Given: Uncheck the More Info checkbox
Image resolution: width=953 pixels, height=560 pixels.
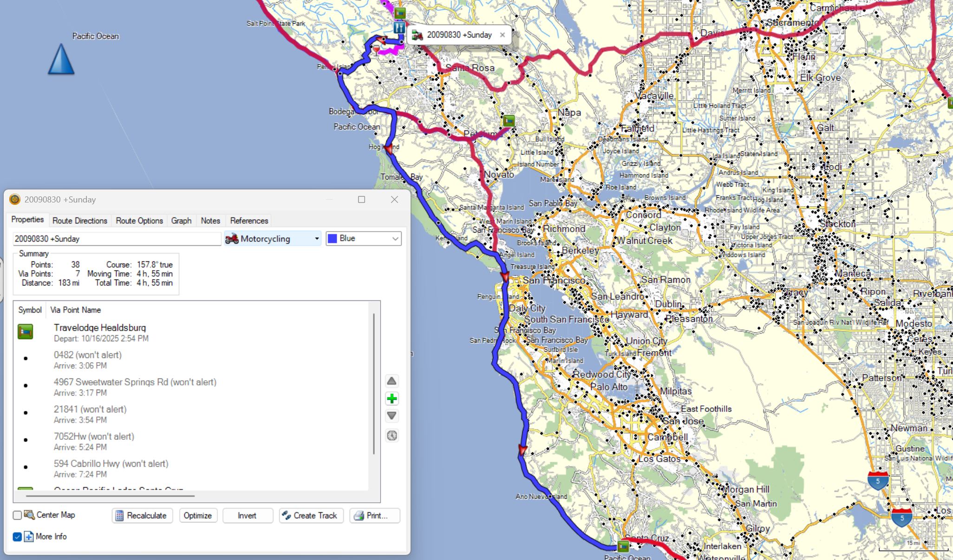Looking at the screenshot, I should tap(17, 537).
